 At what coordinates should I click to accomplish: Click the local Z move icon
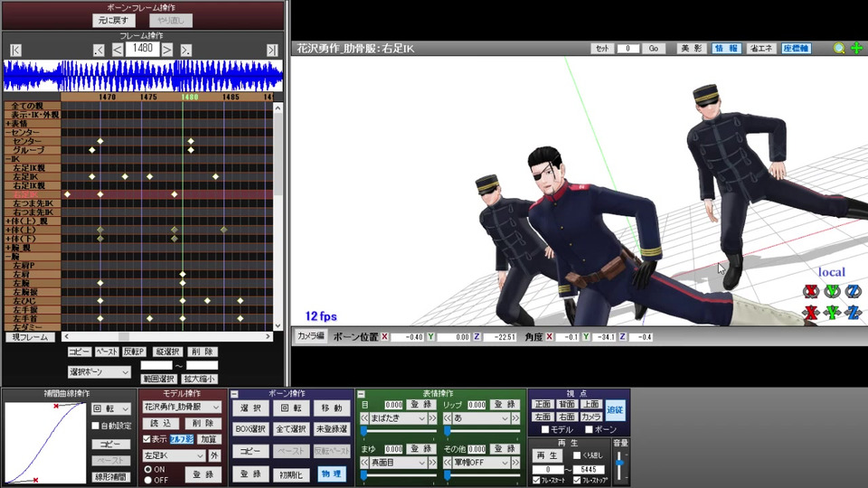click(x=853, y=313)
